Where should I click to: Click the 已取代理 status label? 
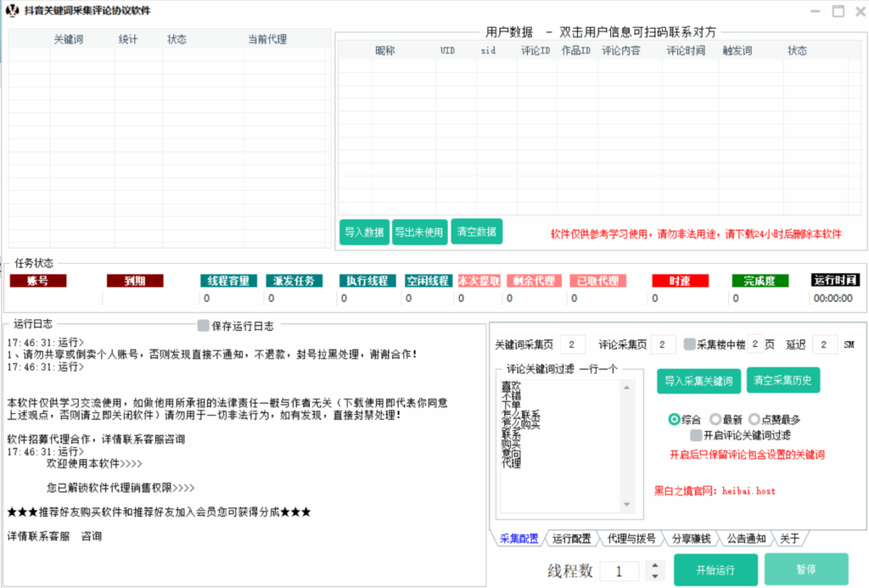[x=598, y=281]
